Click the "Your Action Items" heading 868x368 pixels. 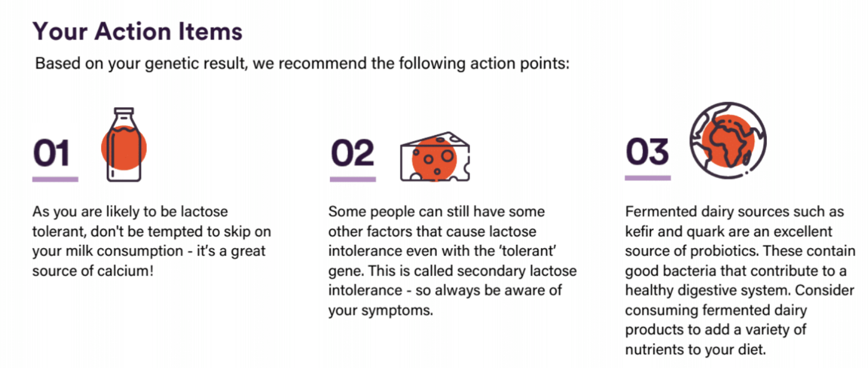click(x=137, y=31)
